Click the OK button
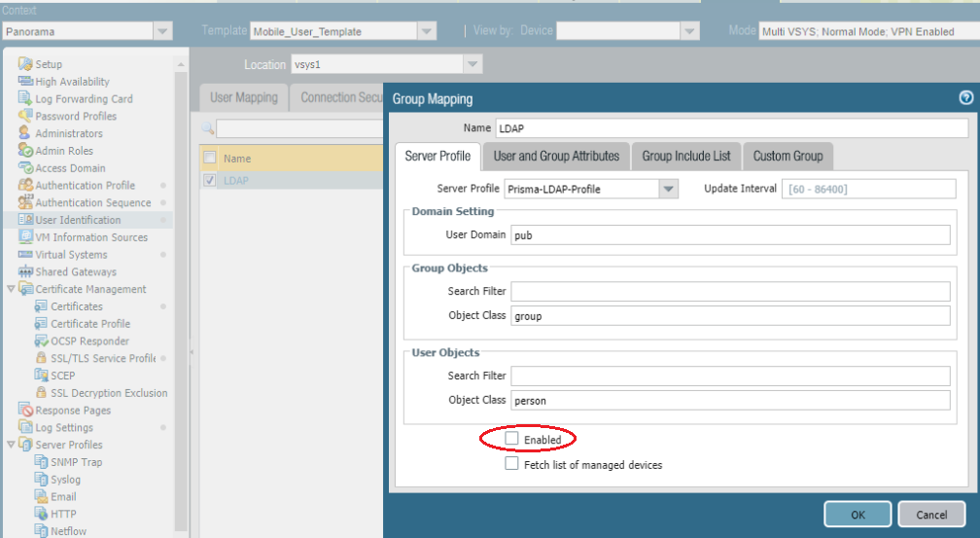Viewport: 980px width, 538px height. 857,514
